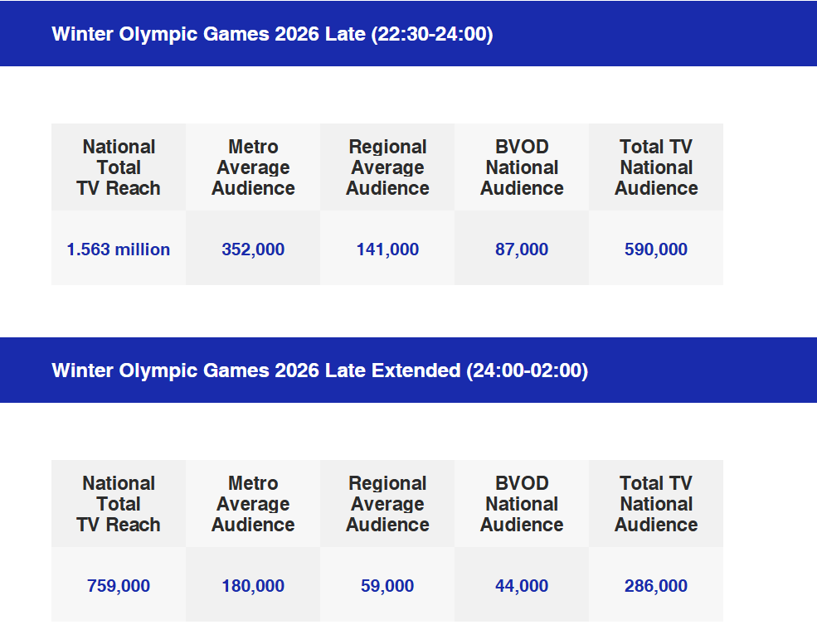Click the 286,000 total TV audience value
The image size is (817, 644).
pos(656,586)
